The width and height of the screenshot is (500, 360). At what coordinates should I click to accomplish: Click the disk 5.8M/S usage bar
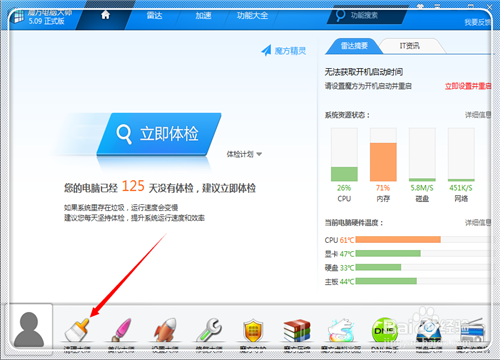(422, 154)
